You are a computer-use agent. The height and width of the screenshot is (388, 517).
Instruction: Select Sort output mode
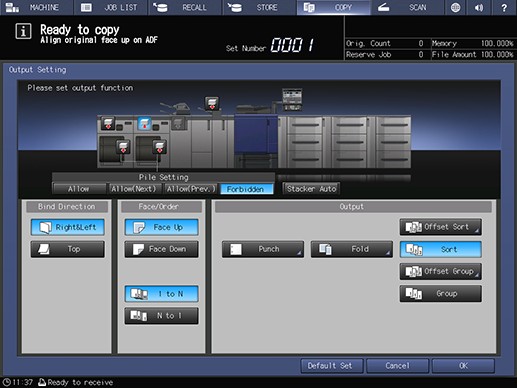point(441,249)
